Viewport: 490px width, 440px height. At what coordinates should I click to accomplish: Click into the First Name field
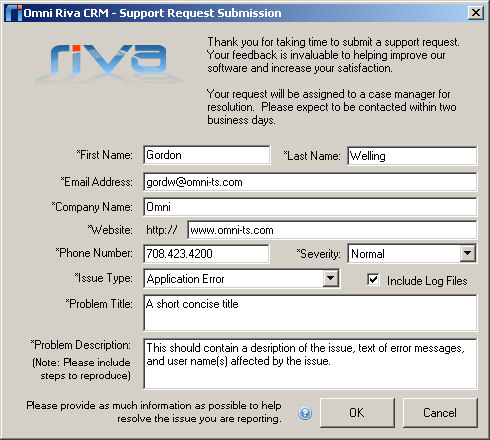pyautogui.click(x=207, y=155)
